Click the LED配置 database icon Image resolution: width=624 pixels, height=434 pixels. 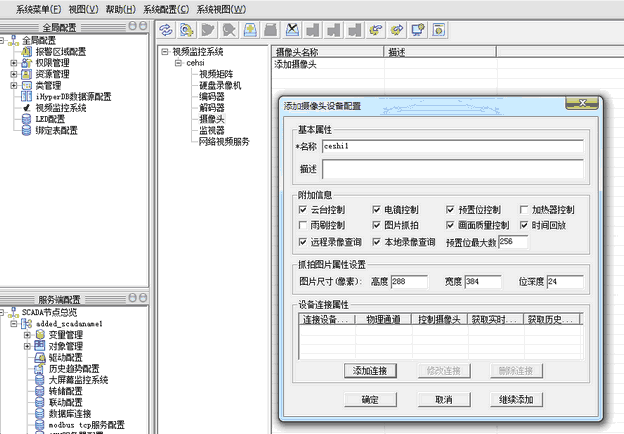click(26, 119)
